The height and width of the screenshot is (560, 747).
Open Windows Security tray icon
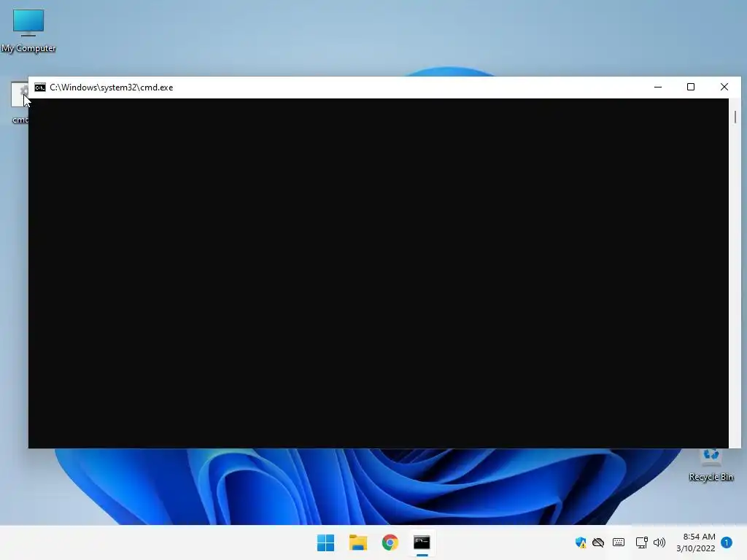[x=580, y=542]
